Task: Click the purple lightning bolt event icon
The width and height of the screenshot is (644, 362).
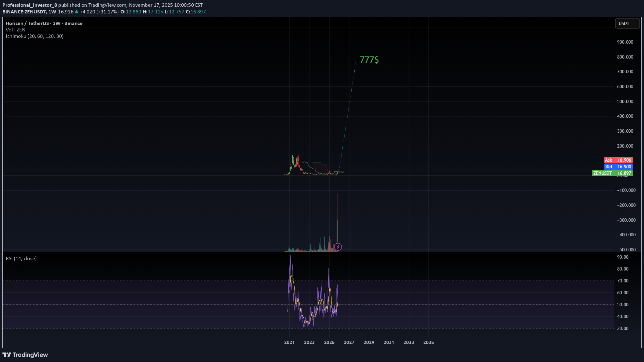Action: pyautogui.click(x=338, y=247)
